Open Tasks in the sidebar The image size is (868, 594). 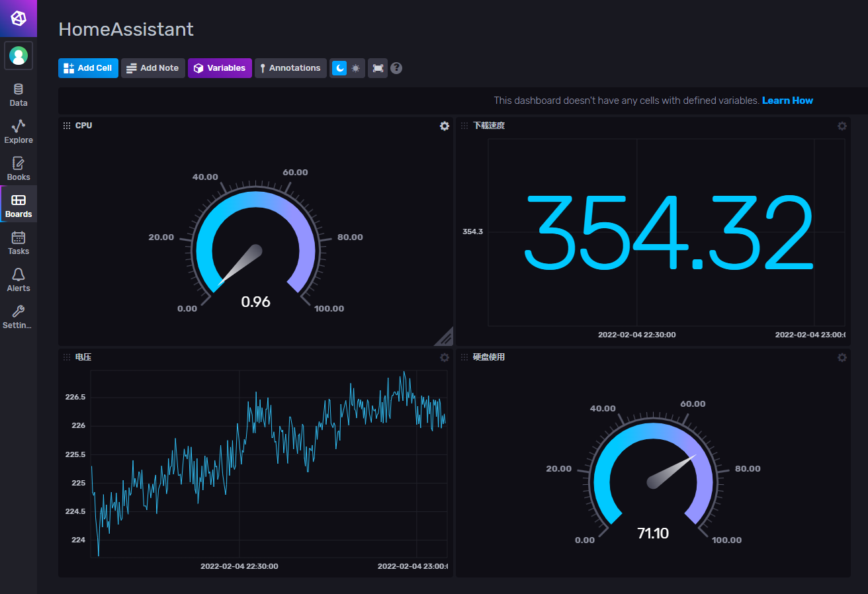[19, 243]
